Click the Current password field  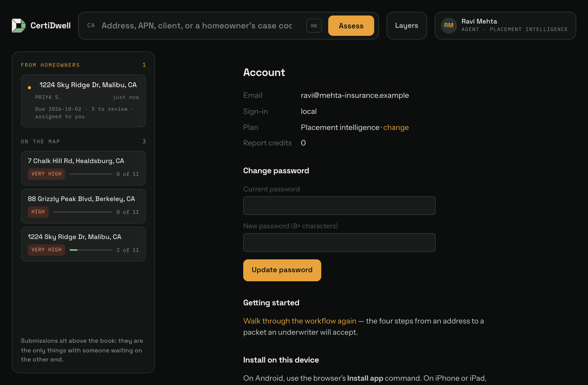click(x=339, y=206)
